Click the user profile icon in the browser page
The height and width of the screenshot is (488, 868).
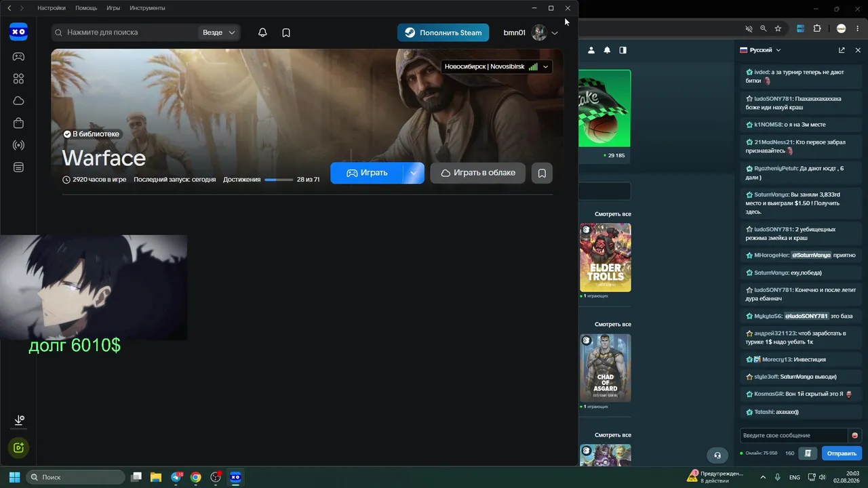[x=591, y=50]
